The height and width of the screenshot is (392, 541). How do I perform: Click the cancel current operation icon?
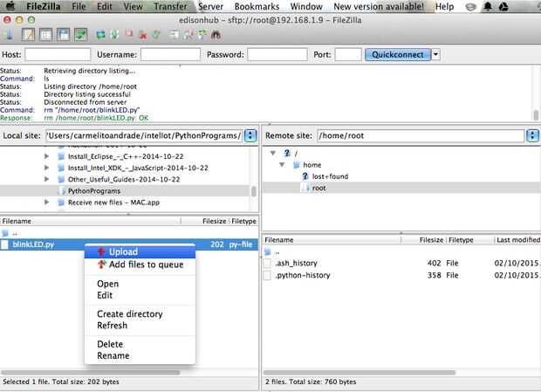click(x=128, y=34)
